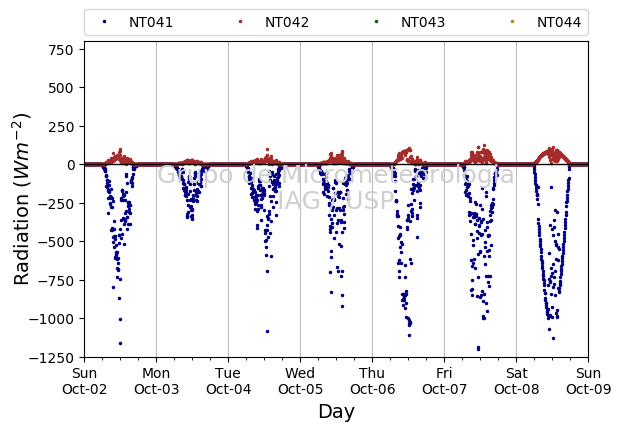Click the −250 y-axis tick label
Screen dimensions: 621x431
pyautogui.click(x=56, y=204)
